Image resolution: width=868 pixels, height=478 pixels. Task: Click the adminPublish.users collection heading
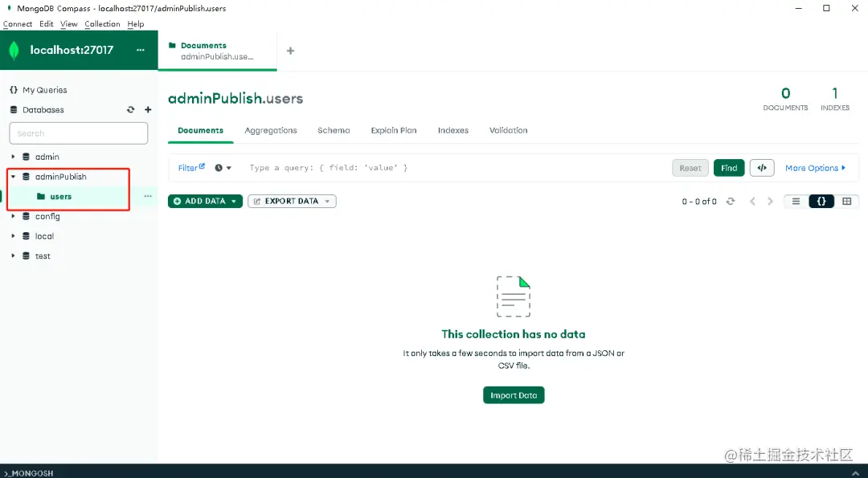pos(235,99)
